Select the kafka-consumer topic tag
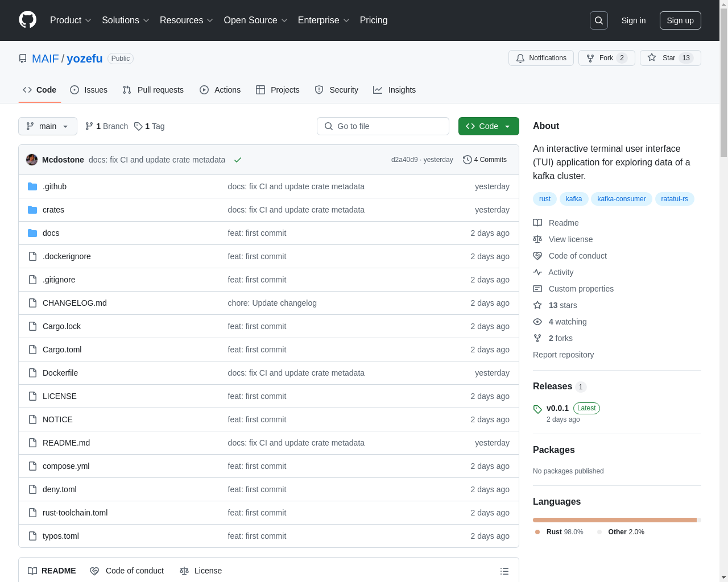The image size is (728, 582). pos(622,199)
